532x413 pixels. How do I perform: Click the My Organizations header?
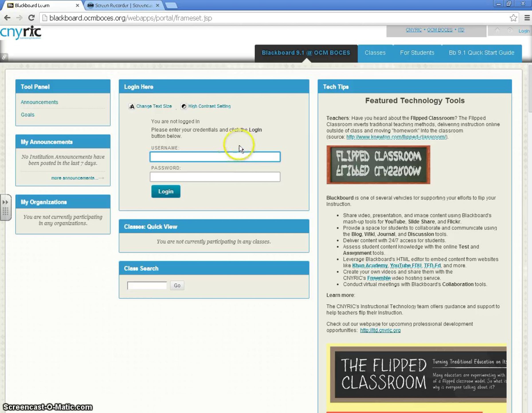tap(63, 202)
